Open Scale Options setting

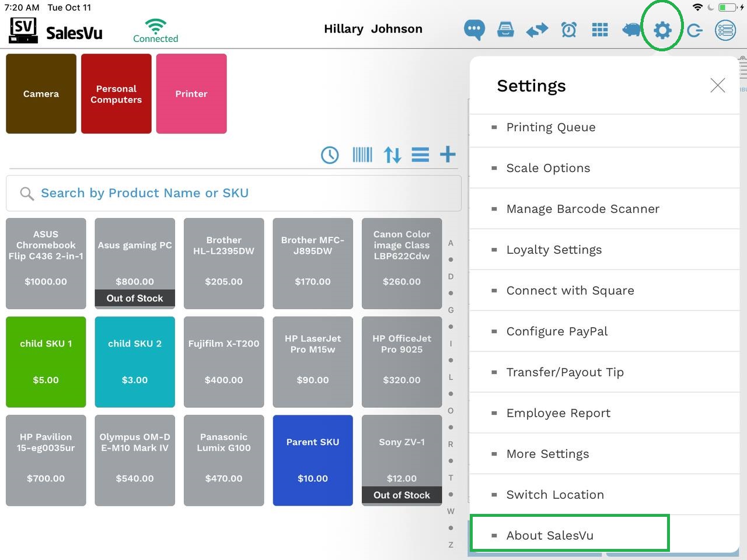[x=604, y=168]
